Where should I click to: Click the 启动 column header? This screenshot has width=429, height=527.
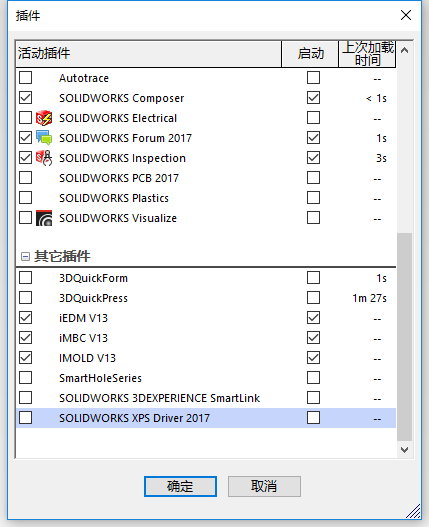coord(310,54)
